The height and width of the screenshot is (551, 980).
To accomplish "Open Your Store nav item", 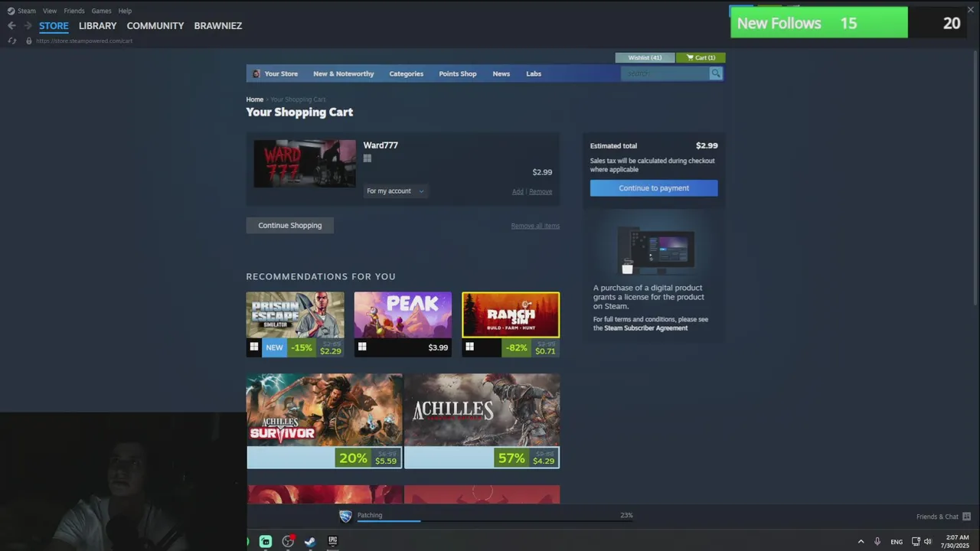I will pos(281,73).
